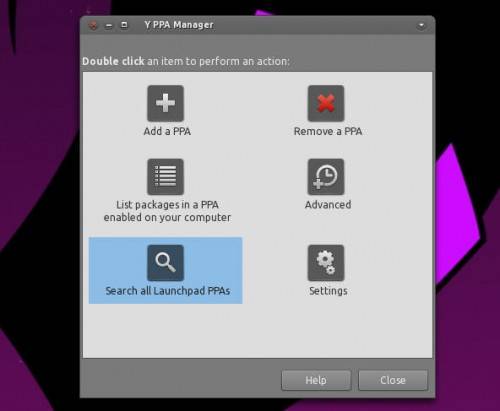Click 'List packages in a PPA' label
500x411 pixels.
(x=167, y=211)
